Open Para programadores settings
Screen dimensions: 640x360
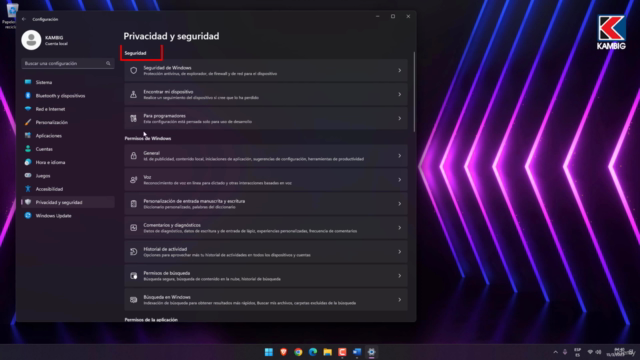pos(266,118)
